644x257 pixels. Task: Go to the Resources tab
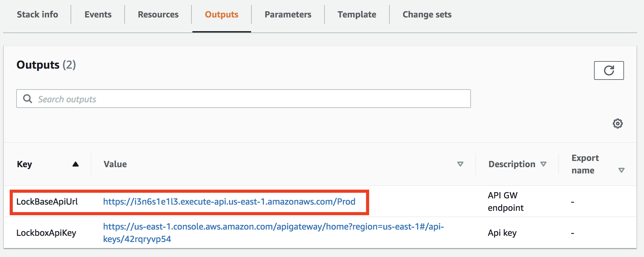coord(158,15)
